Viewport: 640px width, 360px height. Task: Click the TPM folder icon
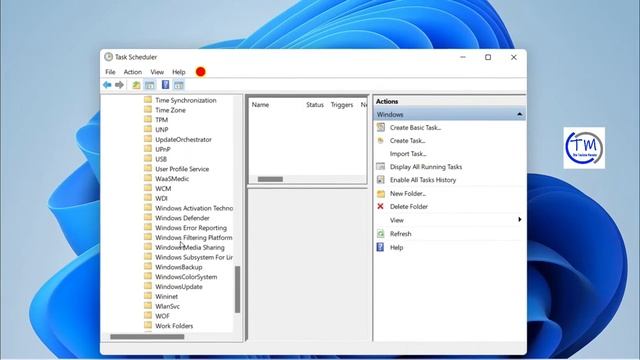(148, 119)
